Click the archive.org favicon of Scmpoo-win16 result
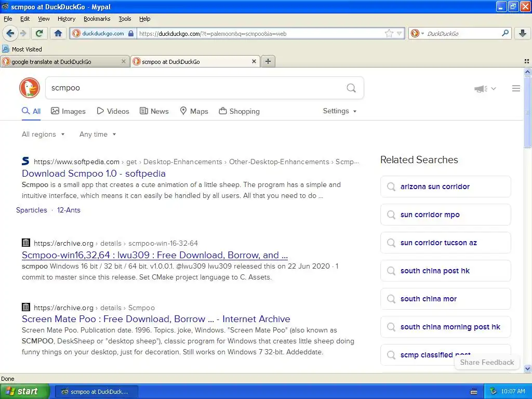Image resolution: width=532 pixels, height=399 pixels. [x=26, y=243]
